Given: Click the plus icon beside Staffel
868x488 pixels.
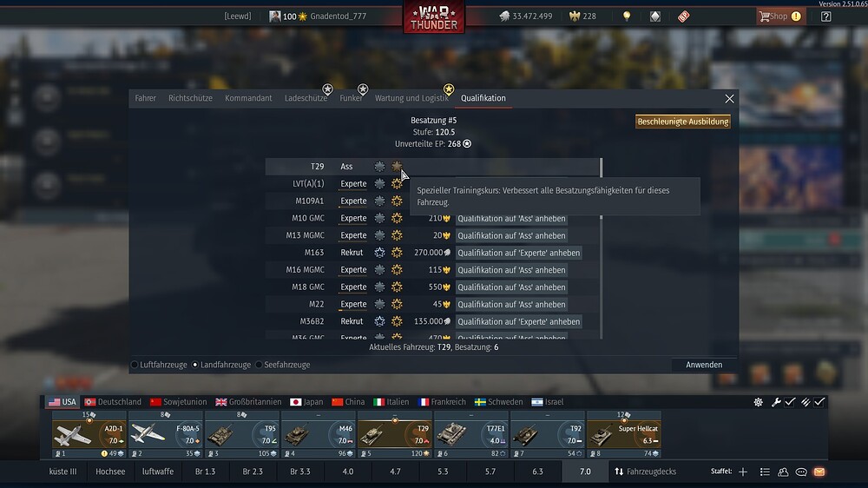Looking at the screenshot, I should pos(743,472).
